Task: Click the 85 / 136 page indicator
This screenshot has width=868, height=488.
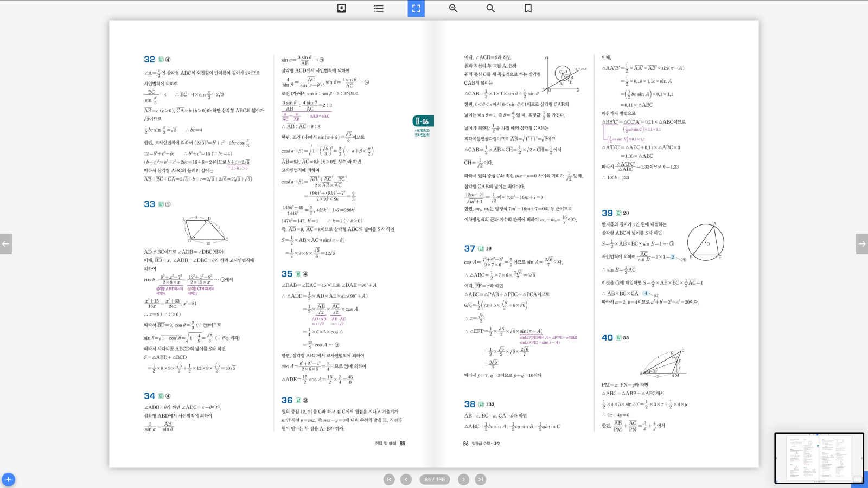Action: coord(435,479)
